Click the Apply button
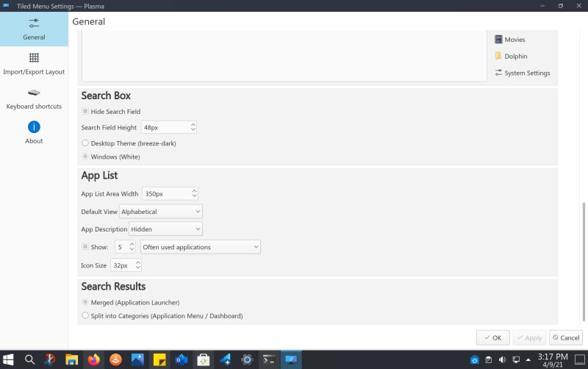 point(529,337)
